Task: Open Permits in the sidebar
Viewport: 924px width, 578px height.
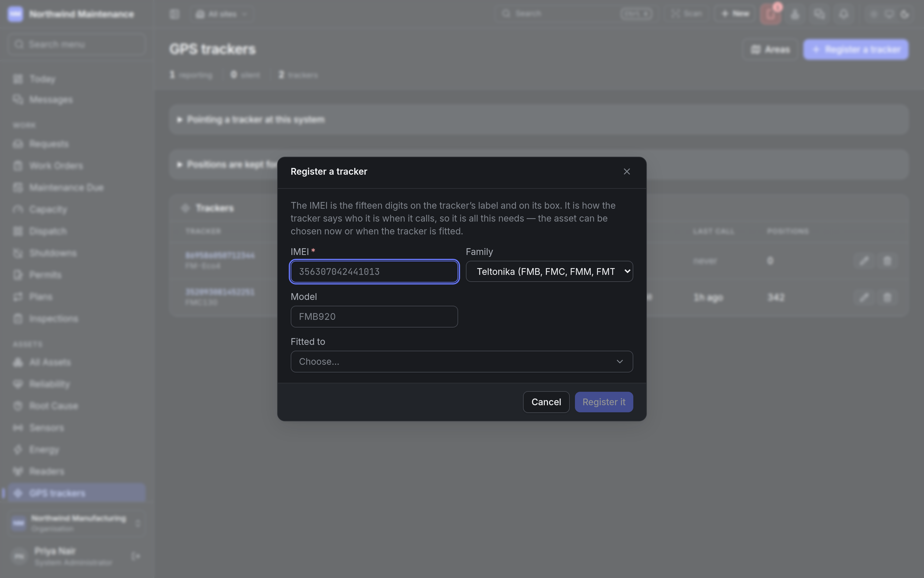Action: 76,275
